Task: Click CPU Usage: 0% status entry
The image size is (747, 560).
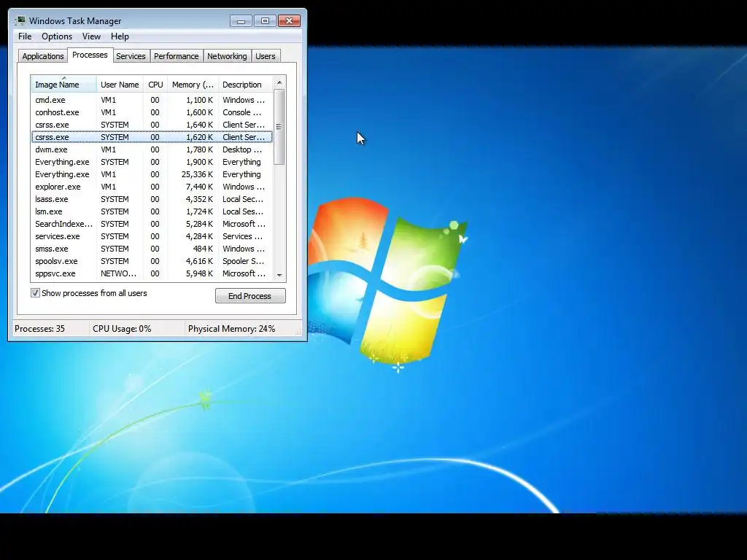Action: click(122, 329)
